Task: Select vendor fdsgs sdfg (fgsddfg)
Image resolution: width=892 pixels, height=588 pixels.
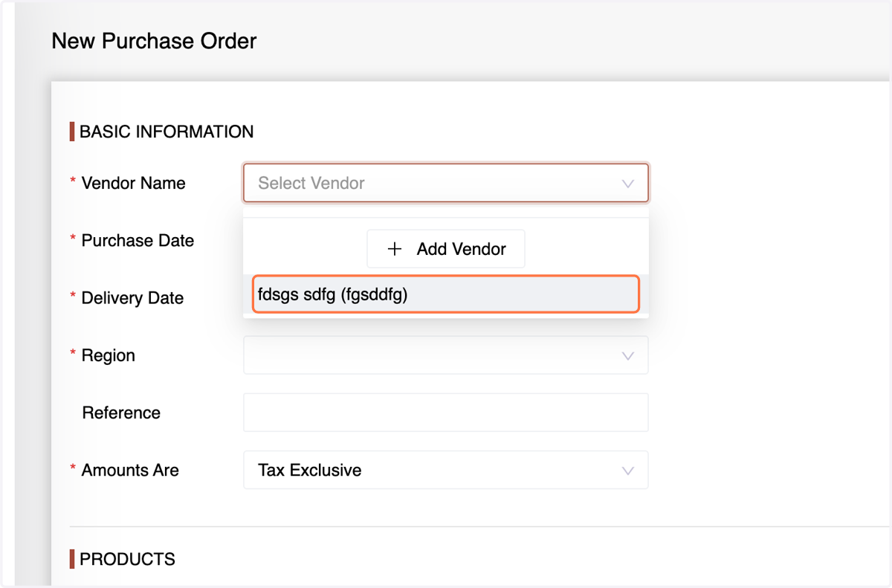Action: pyautogui.click(x=446, y=294)
